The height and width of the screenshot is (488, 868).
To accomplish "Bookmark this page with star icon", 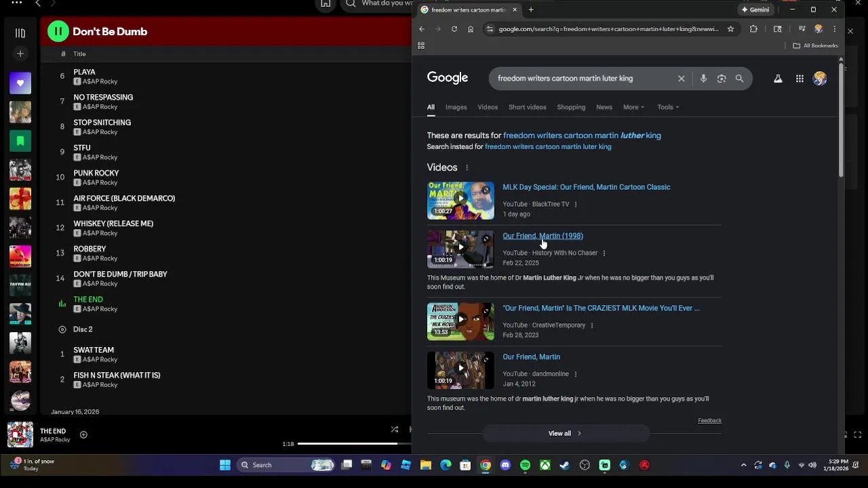I will 730,29.
